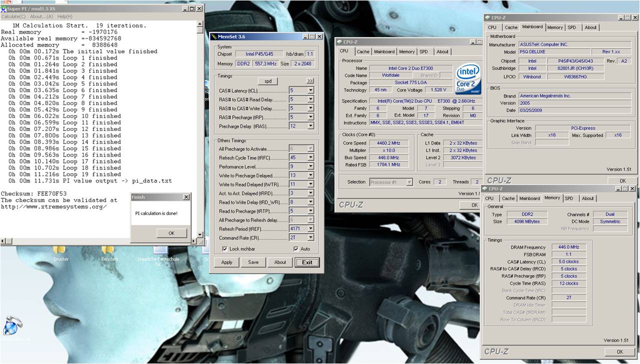Click the Intel Core 2 Duo logo
Viewport: 640px width, 364px height.
coord(468,79)
